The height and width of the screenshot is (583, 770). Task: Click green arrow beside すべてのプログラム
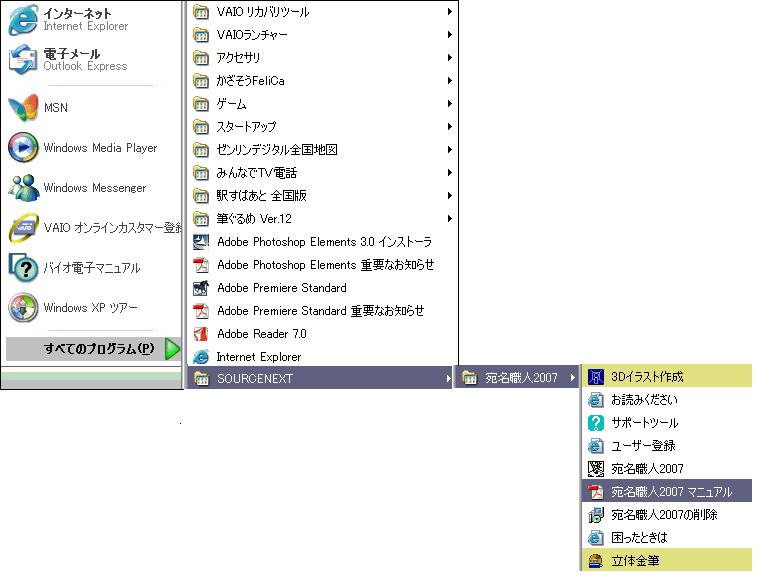click(x=172, y=349)
